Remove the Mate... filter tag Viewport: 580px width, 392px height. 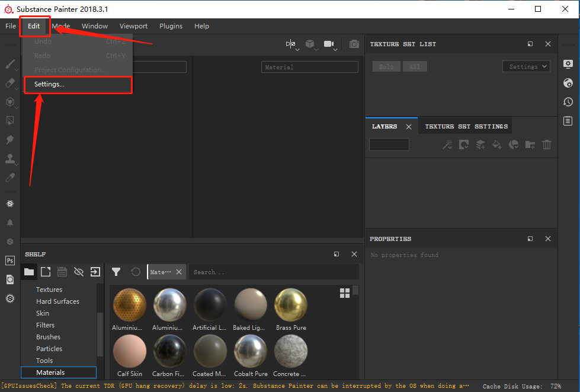tap(179, 272)
